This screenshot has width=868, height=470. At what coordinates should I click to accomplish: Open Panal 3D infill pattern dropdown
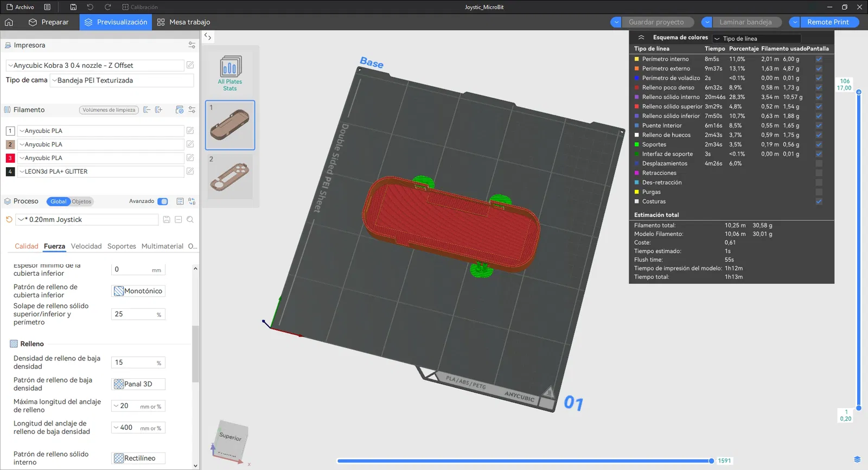click(138, 384)
